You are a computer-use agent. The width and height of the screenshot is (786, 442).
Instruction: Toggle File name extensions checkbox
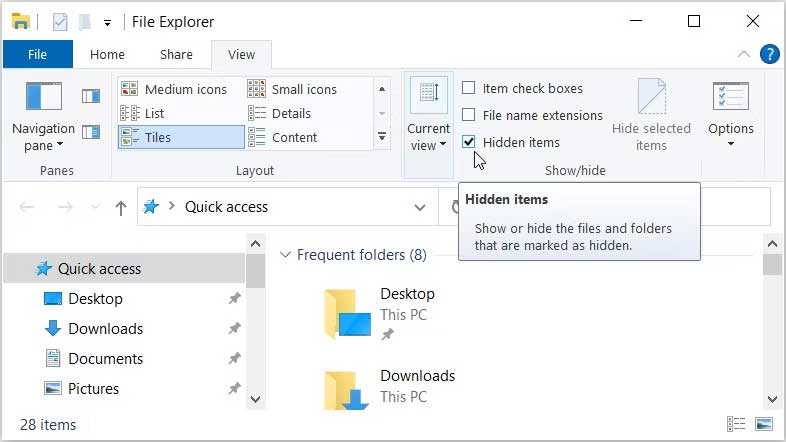pyautogui.click(x=468, y=115)
